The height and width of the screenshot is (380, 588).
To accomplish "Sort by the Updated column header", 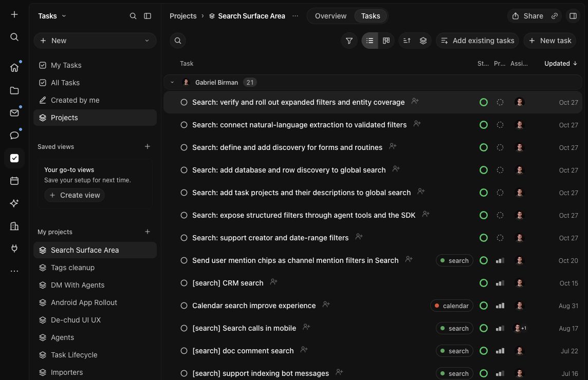I will point(561,63).
